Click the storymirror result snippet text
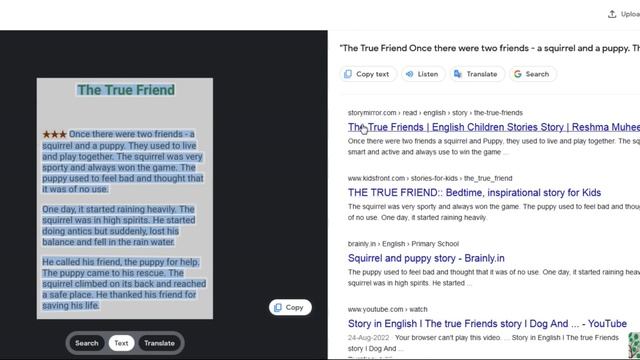 click(x=494, y=147)
